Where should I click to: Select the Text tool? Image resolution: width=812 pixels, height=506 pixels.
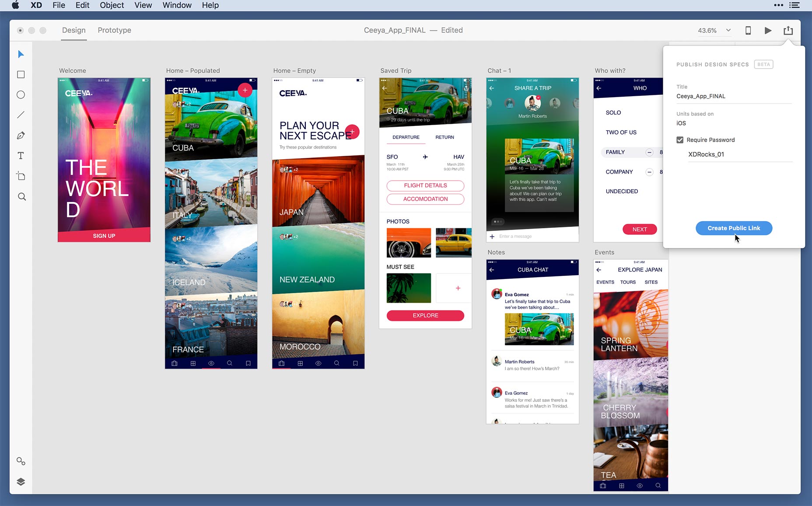pyautogui.click(x=21, y=156)
